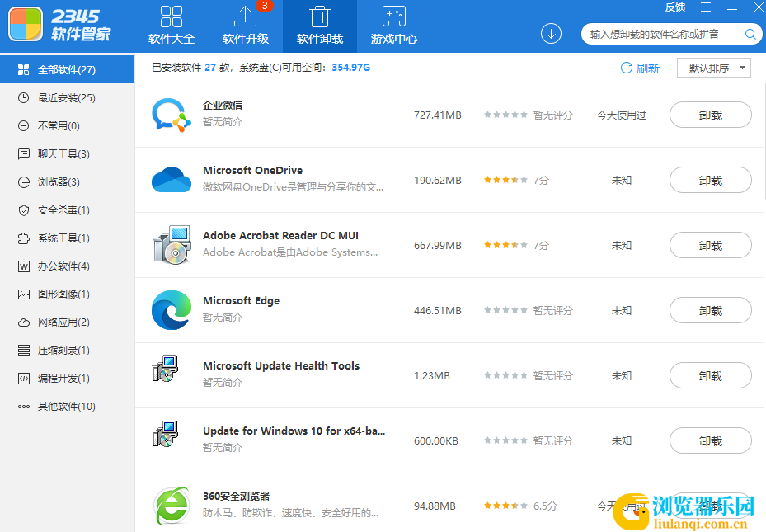
Task: Click the 1.23MB size value
Action: (432, 375)
